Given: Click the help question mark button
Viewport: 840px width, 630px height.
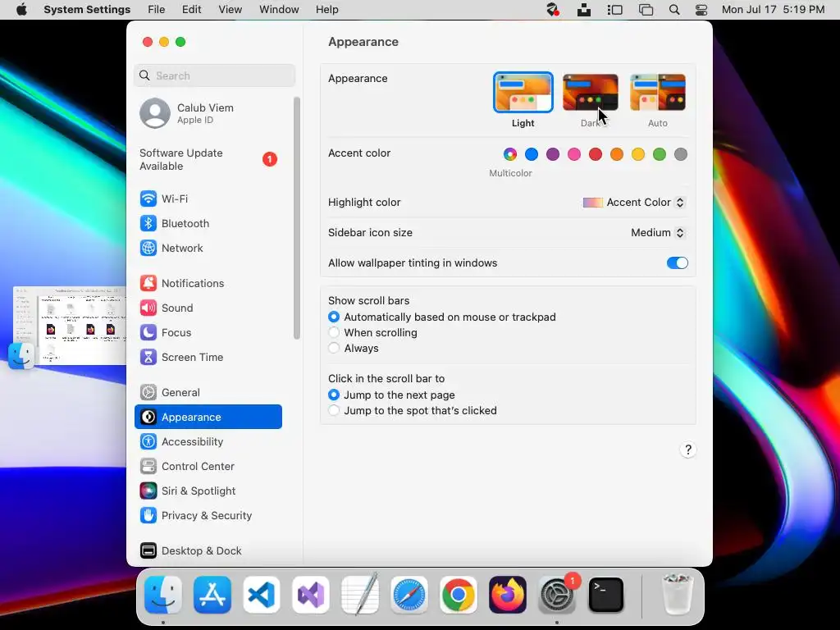Looking at the screenshot, I should click(688, 450).
